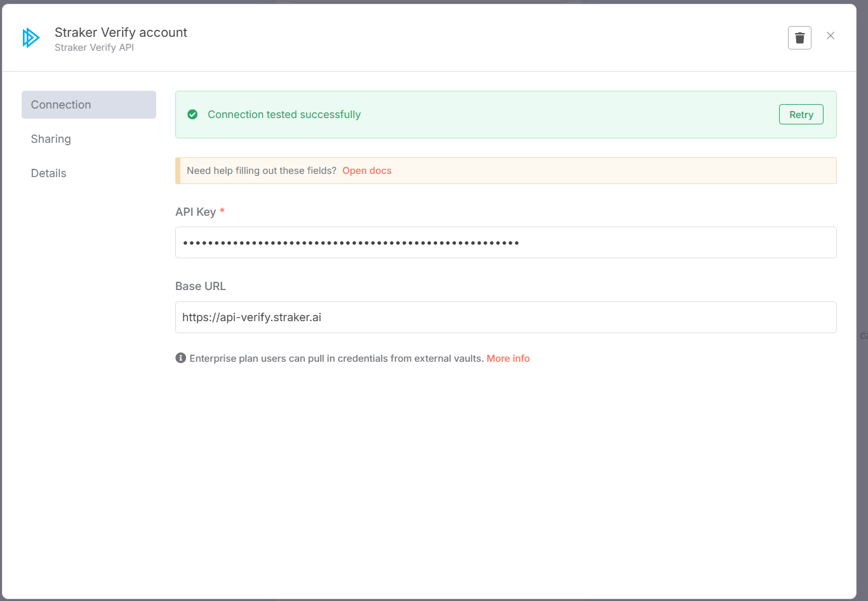Viewport: 868px width, 601px height.
Task: Click the Straker Verify logo icon
Action: pos(30,38)
